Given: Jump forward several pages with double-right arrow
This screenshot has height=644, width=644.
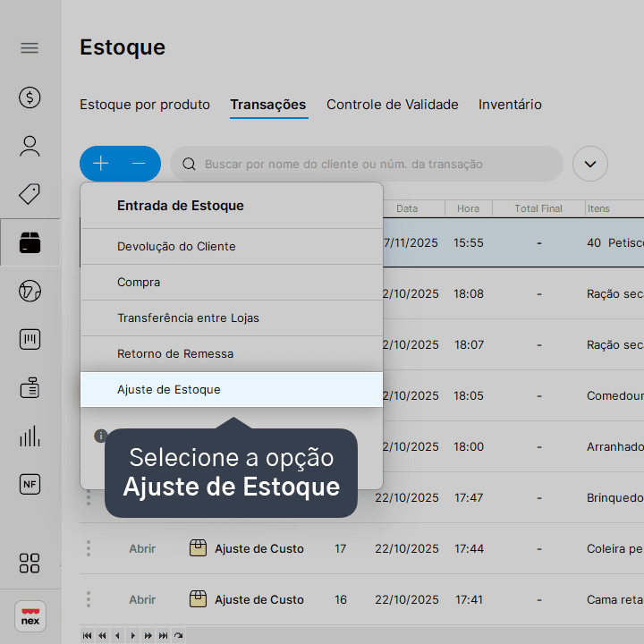Looking at the screenshot, I should 148,635.
